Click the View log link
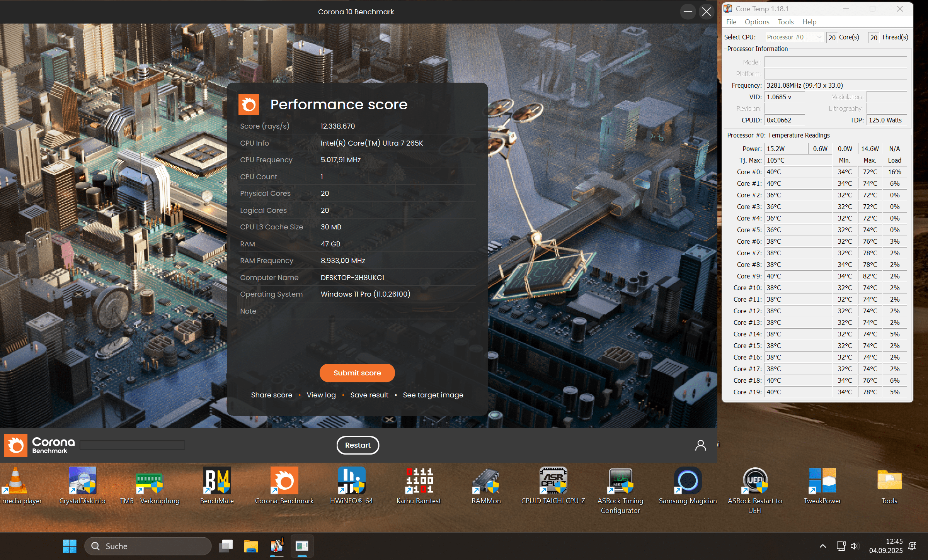This screenshot has height=560, width=928. [321, 395]
